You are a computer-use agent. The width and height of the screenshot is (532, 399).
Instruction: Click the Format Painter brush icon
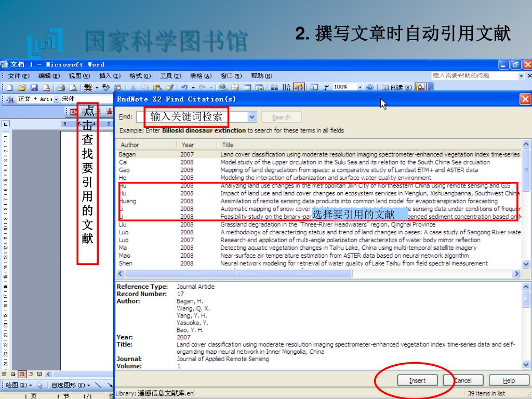click(170, 87)
